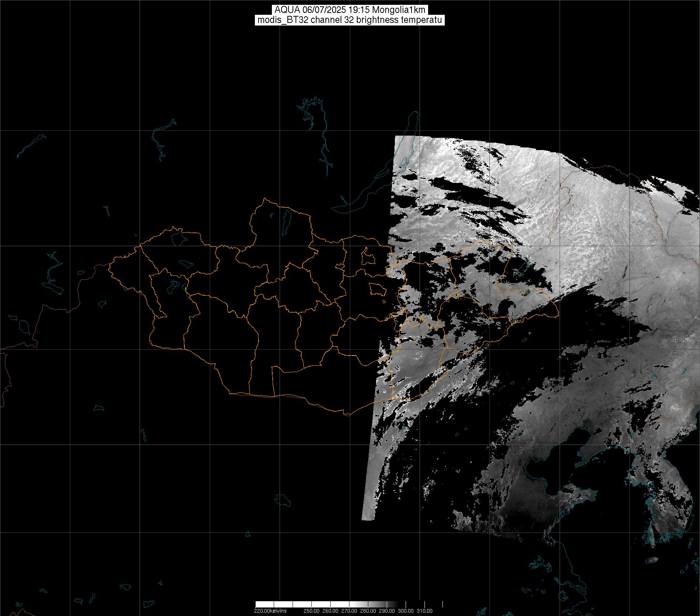This screenshot has height=616, width=700.
Task: Pick the 290.00 value on the colorbar
Action: [387, 611]
